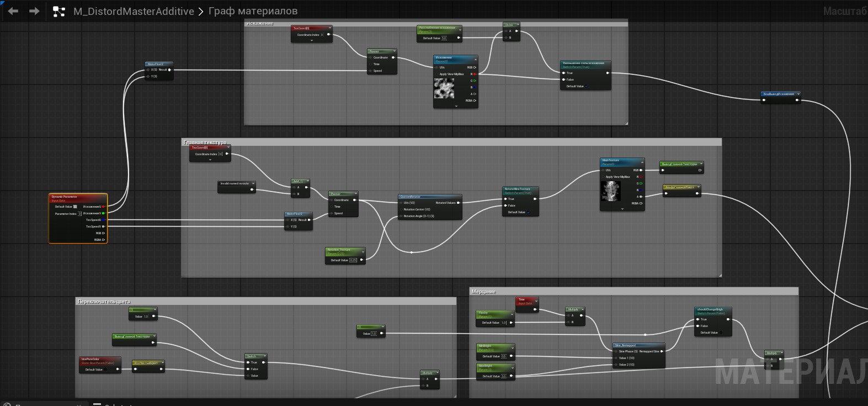
Task: Click the Граф материалов breadcrumb
Action: click(253, 11)
